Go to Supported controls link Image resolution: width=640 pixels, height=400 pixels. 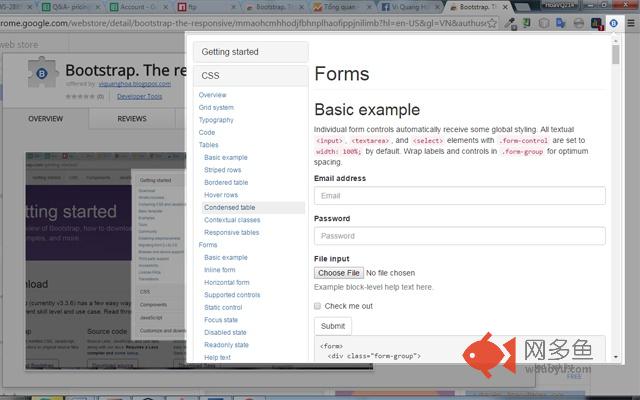click(x=232, y=295)
